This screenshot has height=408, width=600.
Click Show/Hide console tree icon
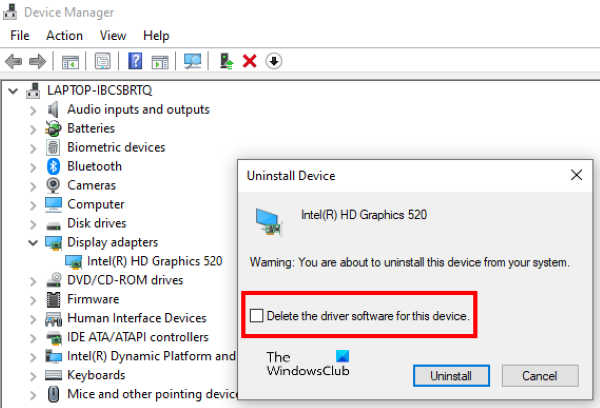pyautogui.click(x=70, y=61)
